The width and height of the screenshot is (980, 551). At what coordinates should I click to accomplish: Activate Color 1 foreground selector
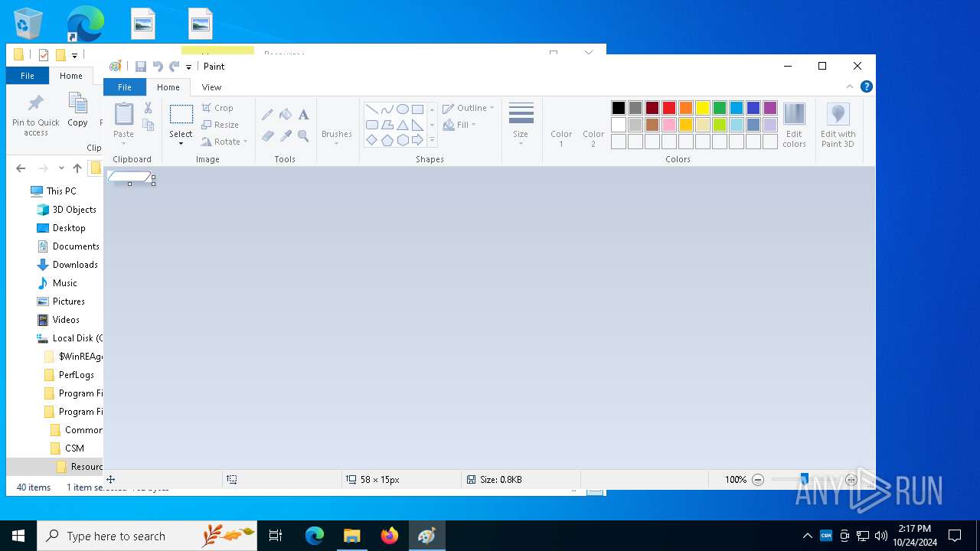(561, 125)
